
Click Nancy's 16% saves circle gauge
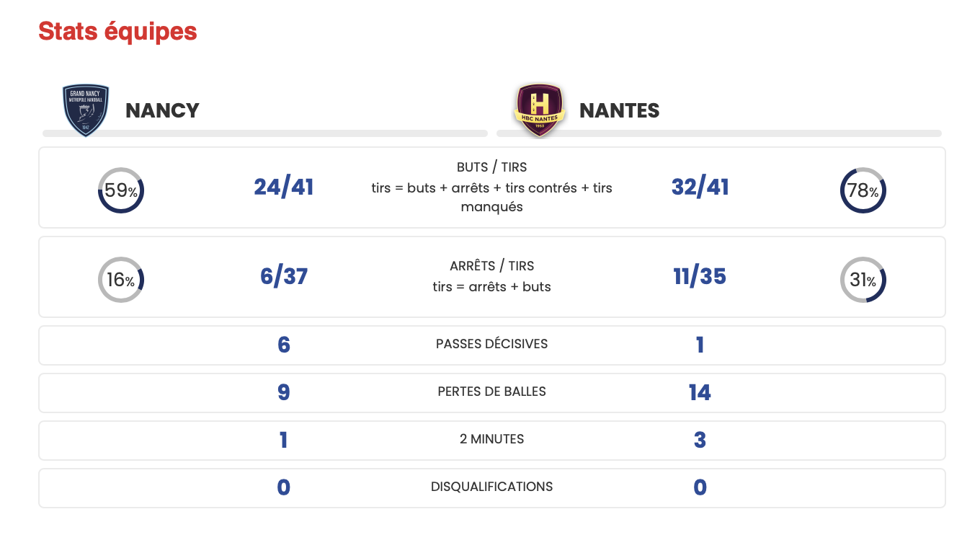point(121,280)
